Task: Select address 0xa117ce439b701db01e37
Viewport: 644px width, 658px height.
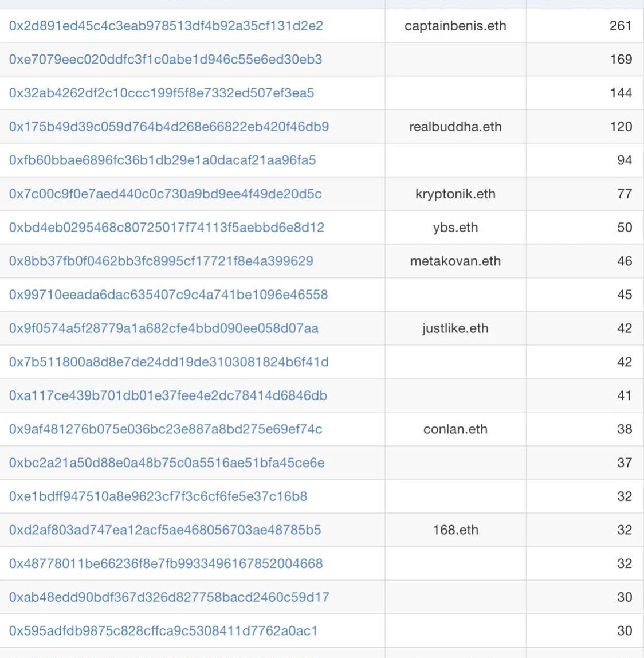Action: pos(168,395)
